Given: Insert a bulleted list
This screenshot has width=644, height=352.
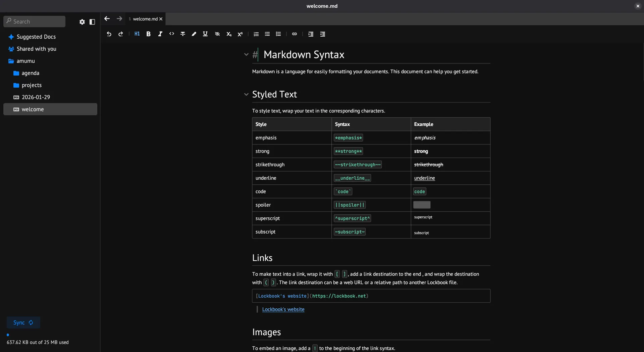Looking at the screenshot, I should pyautogui.click(x=267, y=34).
